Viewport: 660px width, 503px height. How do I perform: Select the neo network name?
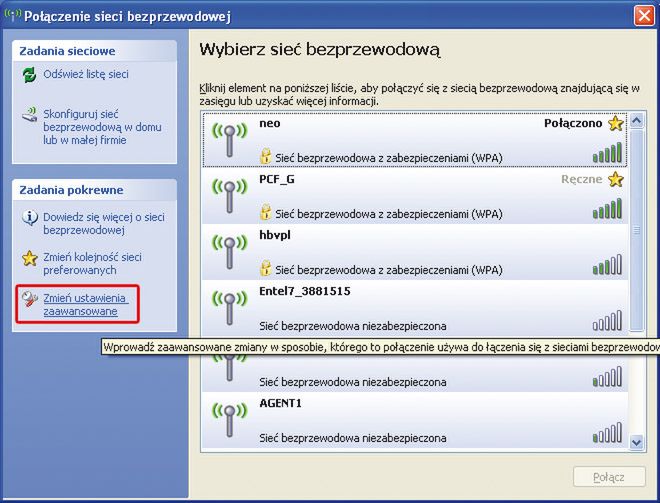coord(270,123)
